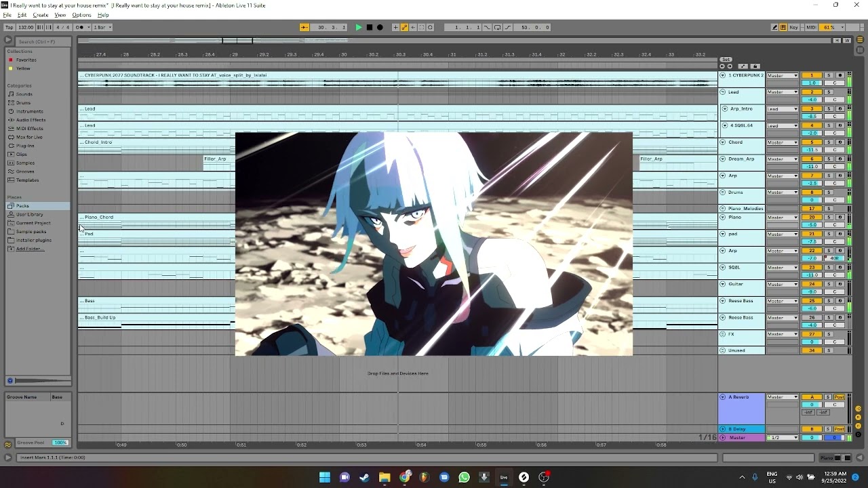Click the Set locator button
868x488 pixels.
coord(726,60)
